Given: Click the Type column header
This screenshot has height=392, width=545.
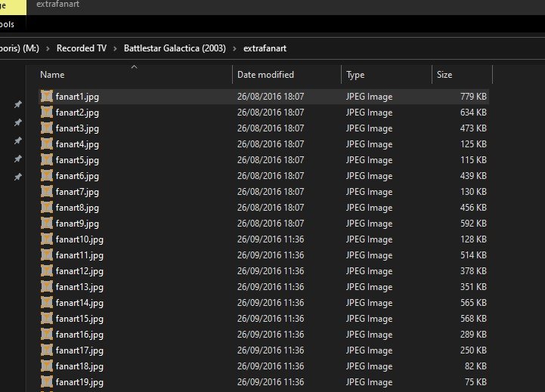Looking at the screenshot, I should tap(355, 75).
